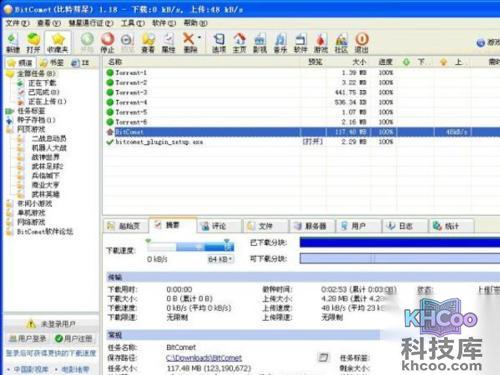Select the bitcomet_plugin_setup.exe row
This screenshot has width=500, height=375.
[x=302, y=142]
